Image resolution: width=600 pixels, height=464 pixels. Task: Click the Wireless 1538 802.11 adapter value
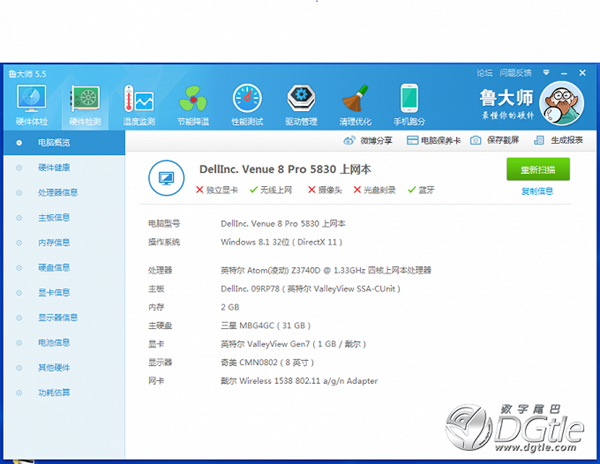click(299, 381)
